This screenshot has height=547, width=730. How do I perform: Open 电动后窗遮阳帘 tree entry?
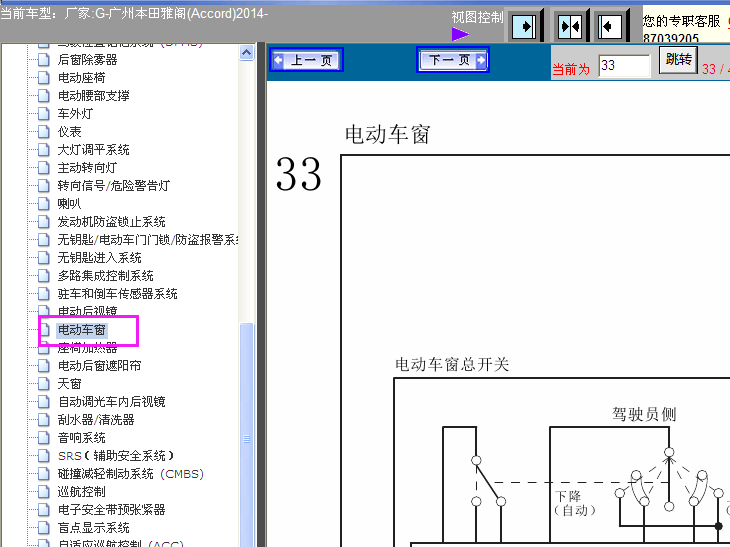click(99, 365)
